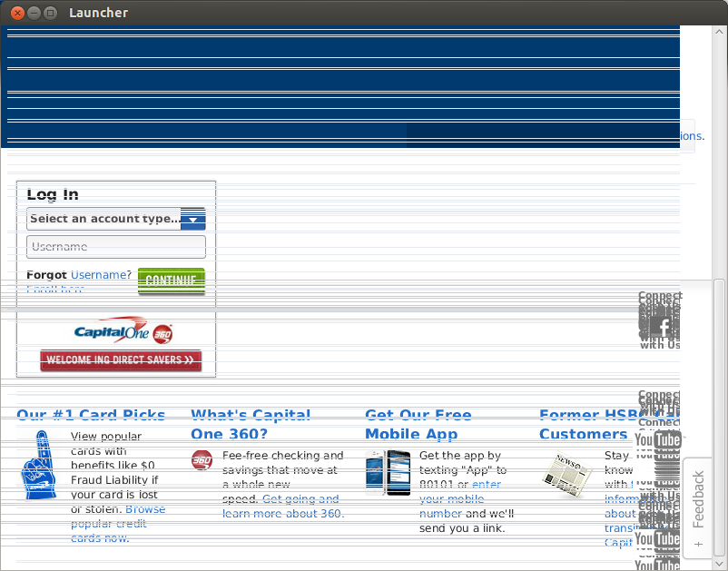
Task: Open the What's Capital One 360 heading link
Action: click(x=250, y=424)
